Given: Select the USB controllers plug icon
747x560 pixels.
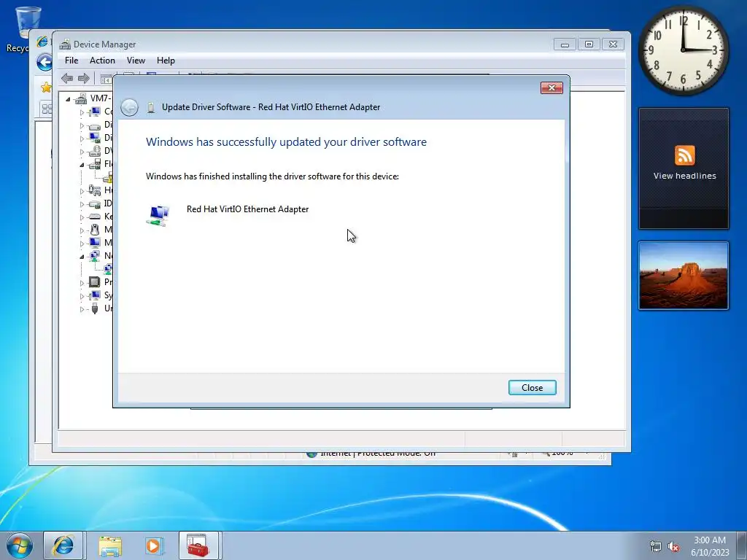Looking at the screenshot, I should (94, 308).
